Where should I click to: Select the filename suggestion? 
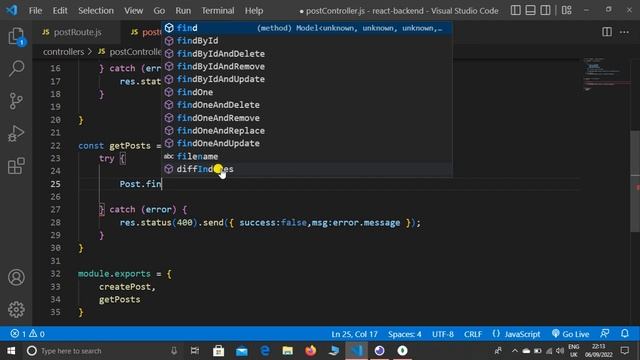click(x=307, y=156)
